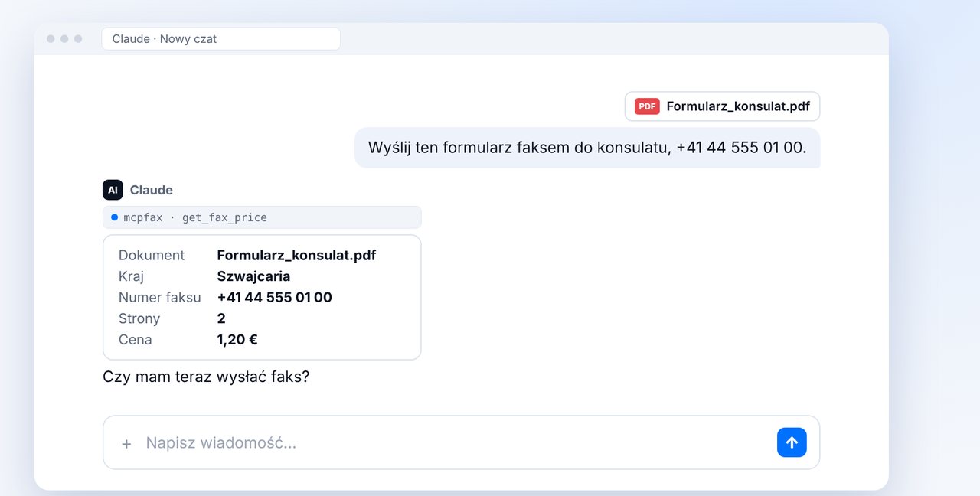Click the 'Claude' sender name
This screenshot has width=980, height=496.
coord(152,190)
